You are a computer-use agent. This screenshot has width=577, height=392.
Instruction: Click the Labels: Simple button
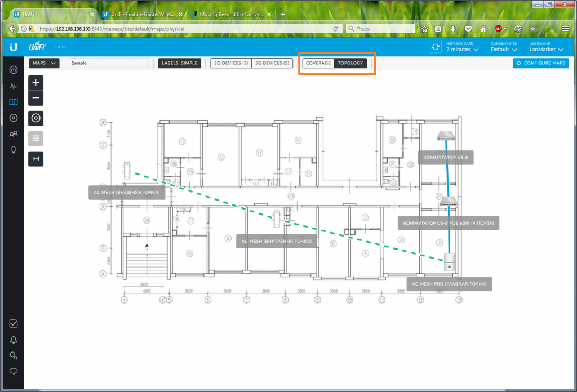(179, 63)
